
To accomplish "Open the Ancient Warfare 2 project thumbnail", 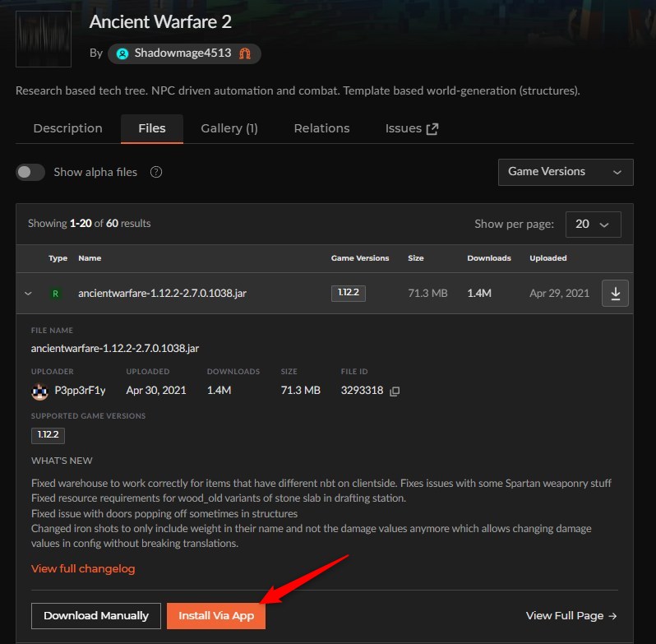I will pos(44,39).
